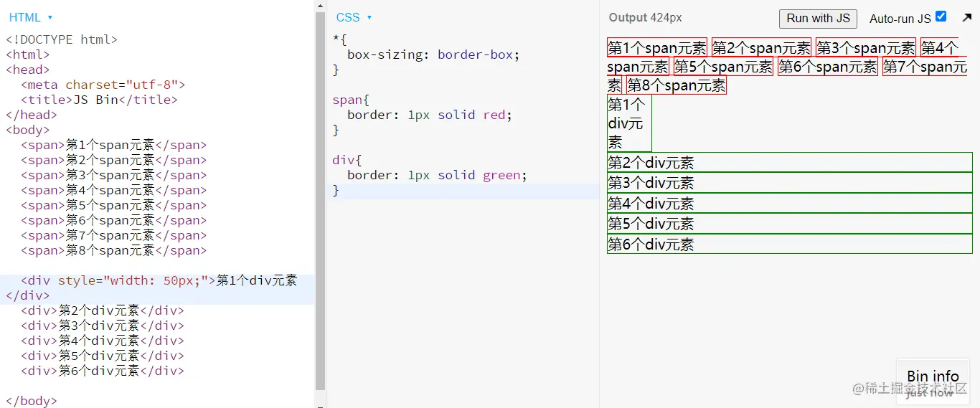
Task: Open the HTML panel dropdown
Action: point(31,17)
